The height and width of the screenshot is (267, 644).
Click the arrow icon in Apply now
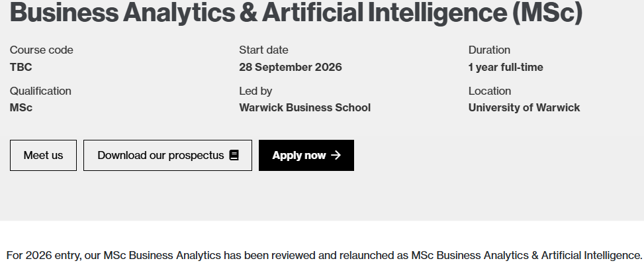(x=336, y=155)
